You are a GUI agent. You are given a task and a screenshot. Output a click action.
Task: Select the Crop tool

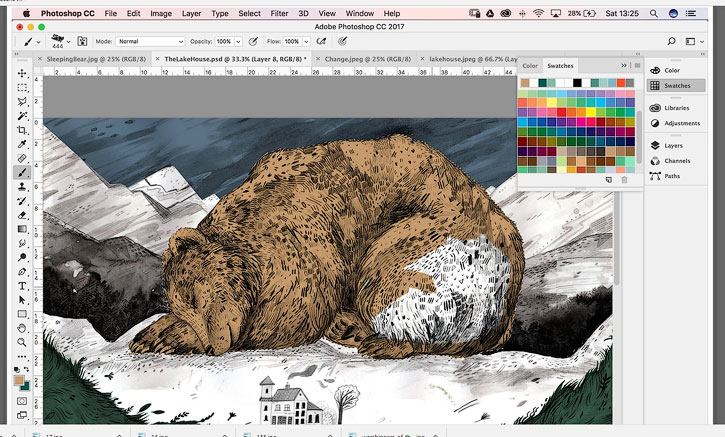[22, 130]
